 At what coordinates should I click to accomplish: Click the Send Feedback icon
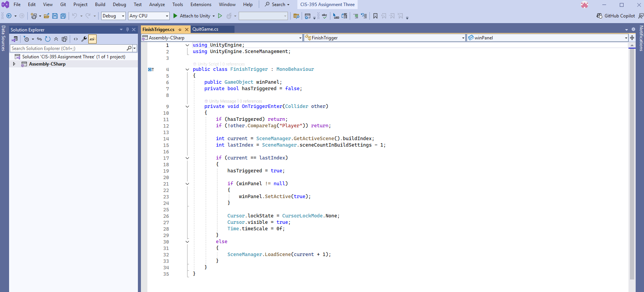click(641, 16)
